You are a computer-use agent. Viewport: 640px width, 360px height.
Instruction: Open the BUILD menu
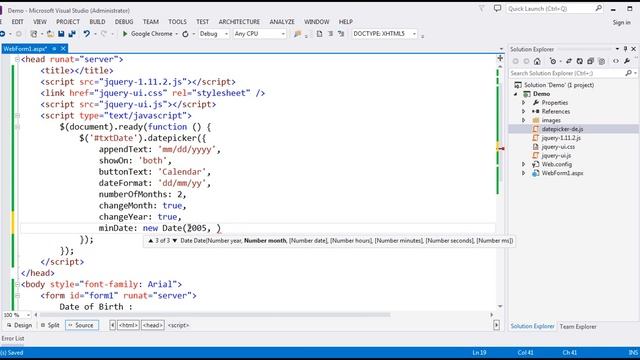pyautogui.click(x=97, y=22)
